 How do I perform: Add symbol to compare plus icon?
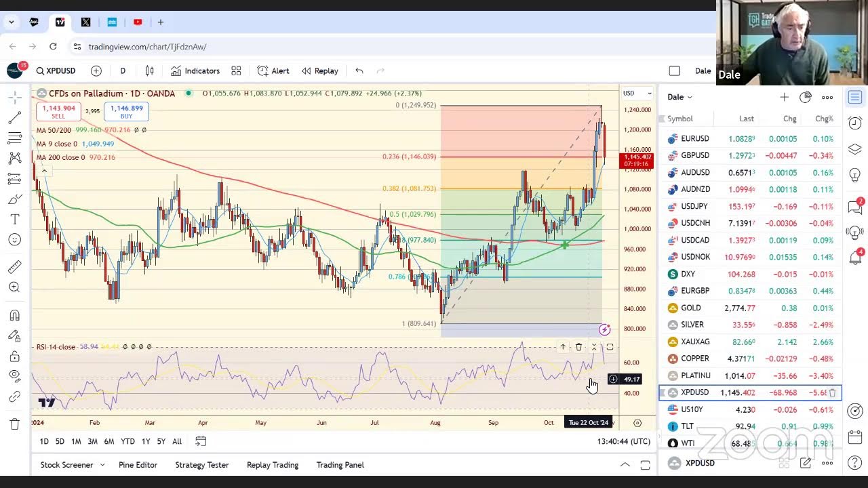pos(96,70)
